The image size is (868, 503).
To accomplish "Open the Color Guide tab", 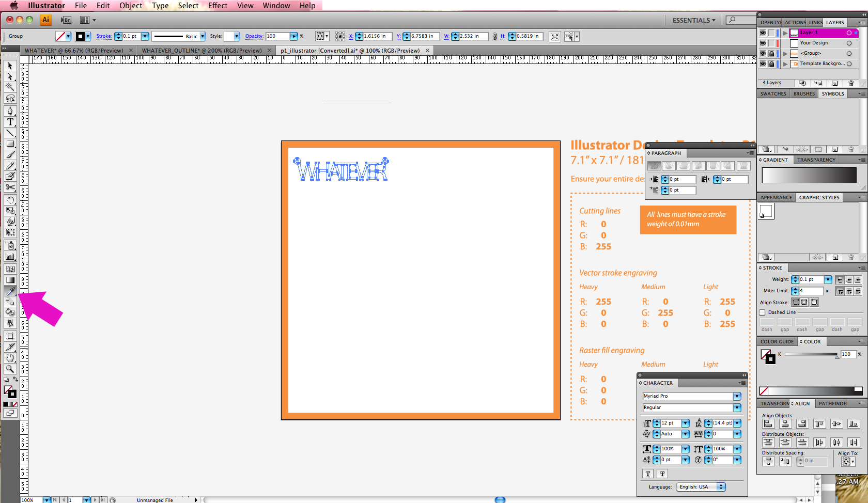I will pyautogui.click(x=777, y=342).
